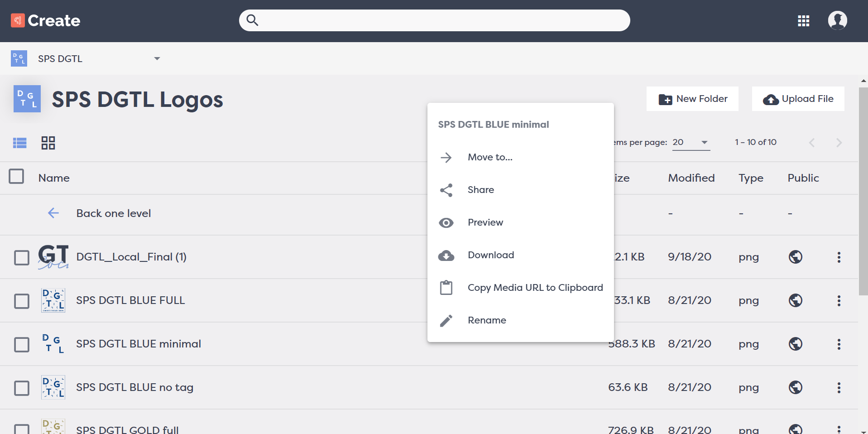Select checkbox for SPS DGTL BLUE FULL
The width and height of the screenshot is (868, 434).
(x=22, y=301)
